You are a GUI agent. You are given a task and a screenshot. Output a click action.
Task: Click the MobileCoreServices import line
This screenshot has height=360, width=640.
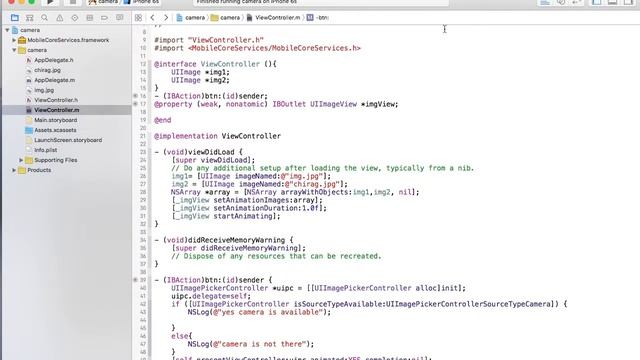point(258,48)
